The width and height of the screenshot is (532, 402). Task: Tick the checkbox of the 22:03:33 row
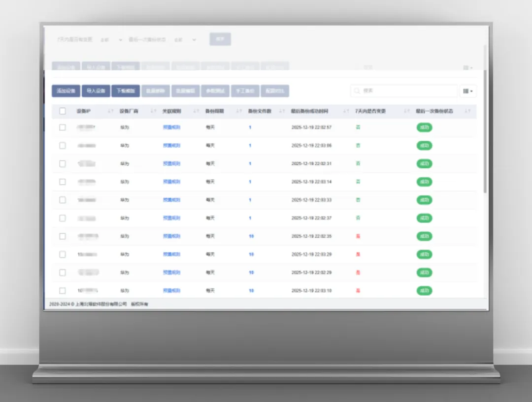pyautogui.click(x=63, y=200)
